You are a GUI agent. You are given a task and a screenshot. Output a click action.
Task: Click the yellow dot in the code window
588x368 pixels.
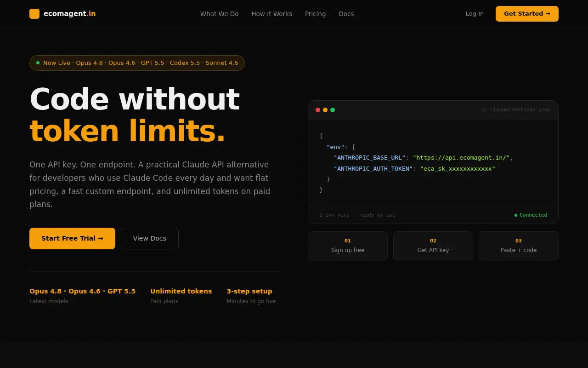pos(325,110)
